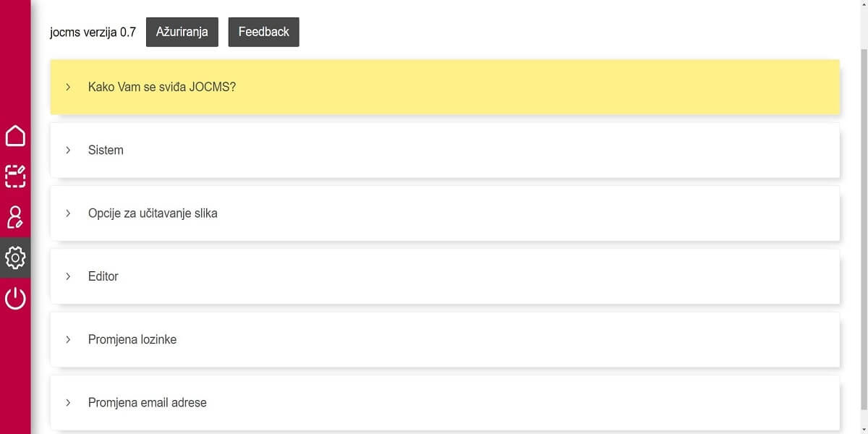Open the user profile sidebar icon

coord(15,217)
